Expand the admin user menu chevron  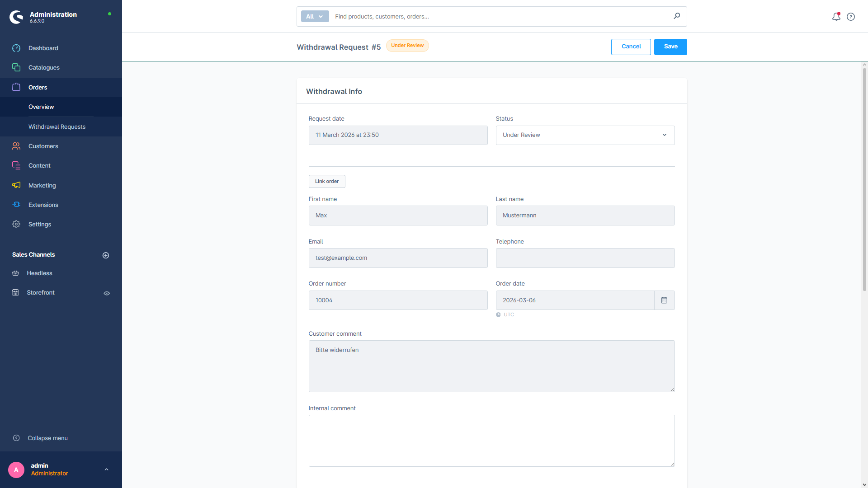tap(106, 469)
